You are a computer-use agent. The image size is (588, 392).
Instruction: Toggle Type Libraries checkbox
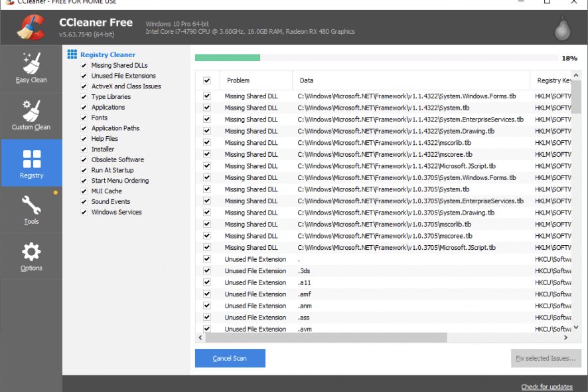pos(84,97)
